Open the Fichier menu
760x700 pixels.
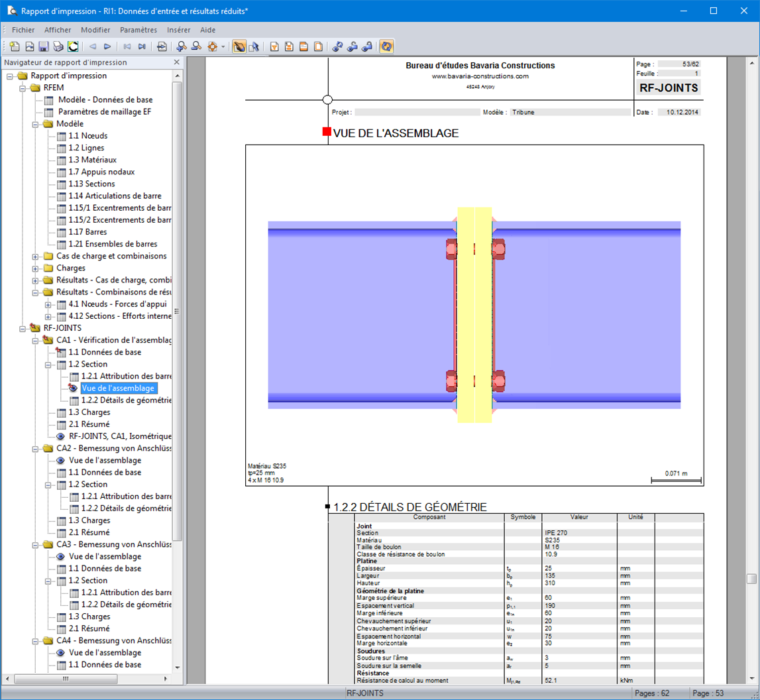[x=23, y=30]
